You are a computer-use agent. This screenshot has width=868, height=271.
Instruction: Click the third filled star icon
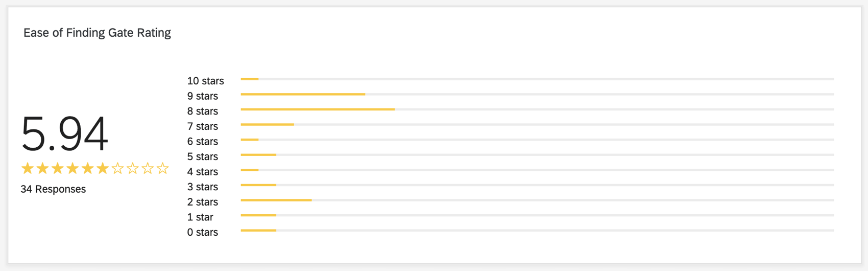coord(58,168)
